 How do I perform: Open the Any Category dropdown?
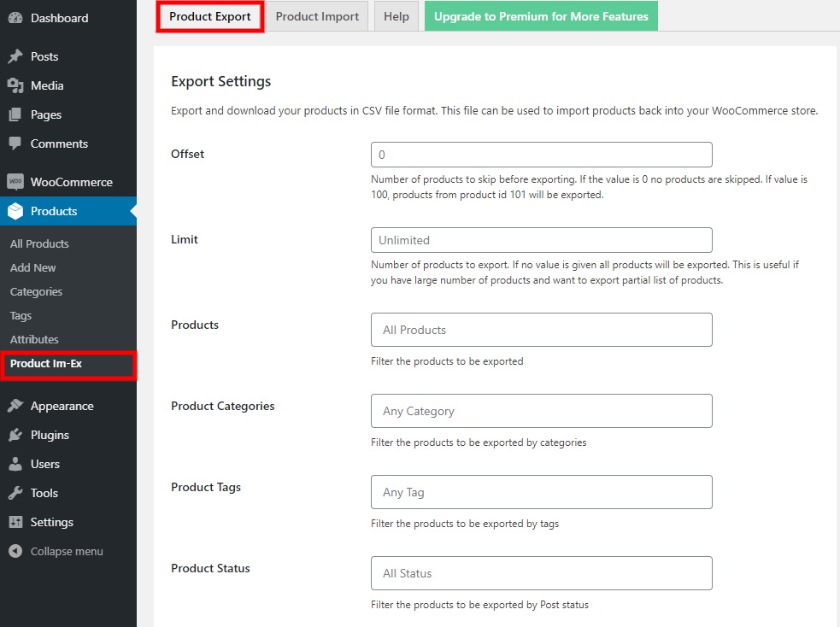pos(541,411)
